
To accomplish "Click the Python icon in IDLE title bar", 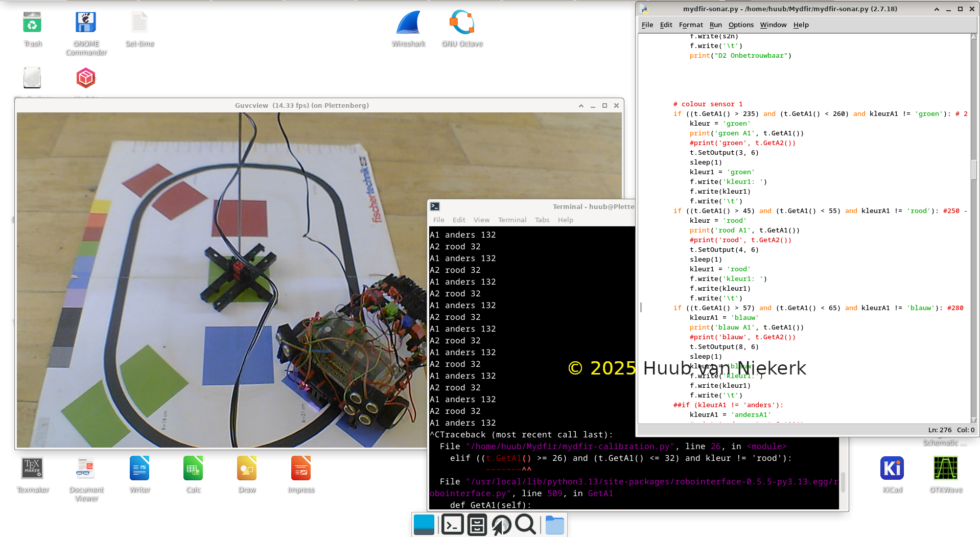I will click(x=644, y=9).
